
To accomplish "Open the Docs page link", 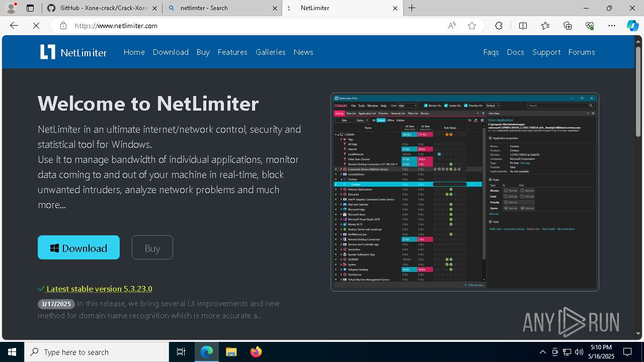I will coord(515,52).
